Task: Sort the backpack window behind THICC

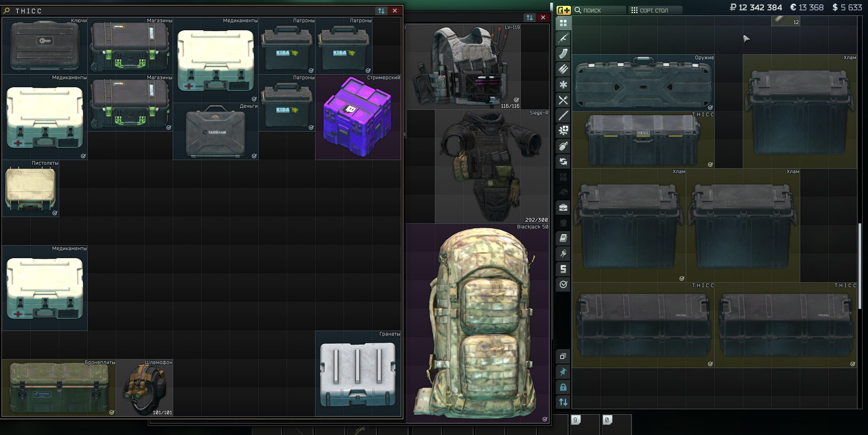Action: pos(530,18)
